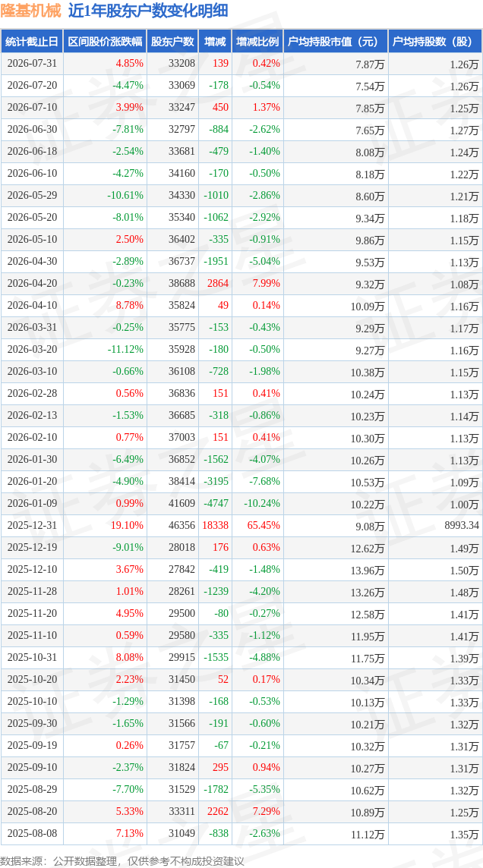This screenshot has width=483, height=868.
Task: Select the 股东户数 column header
Action: (172, 42)
